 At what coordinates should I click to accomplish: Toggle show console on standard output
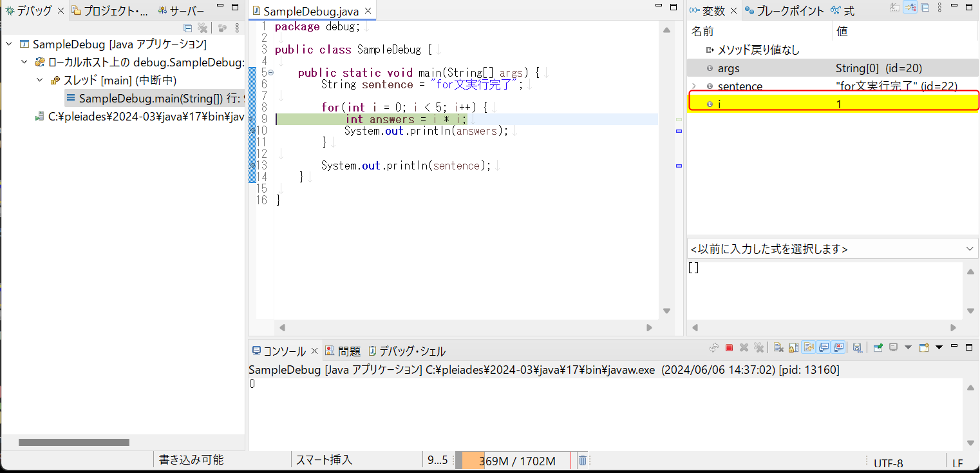click(x=824, y=347)
